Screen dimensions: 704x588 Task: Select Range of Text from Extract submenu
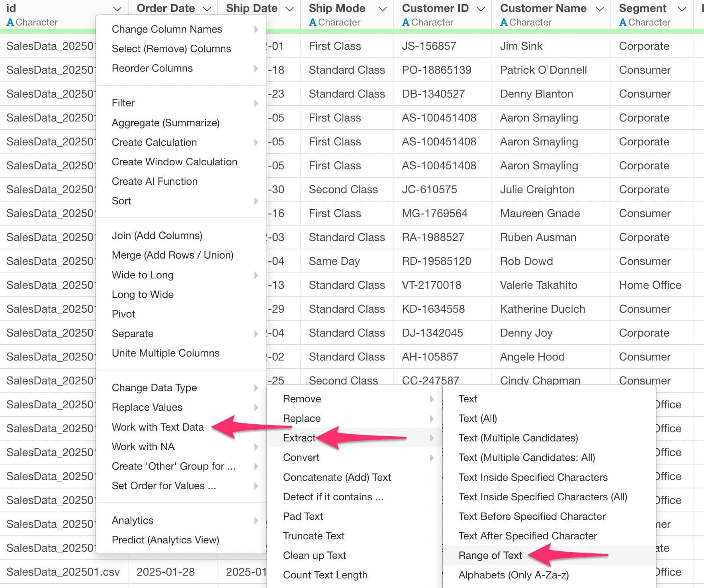pyautogui.click(x=490, y=555)
